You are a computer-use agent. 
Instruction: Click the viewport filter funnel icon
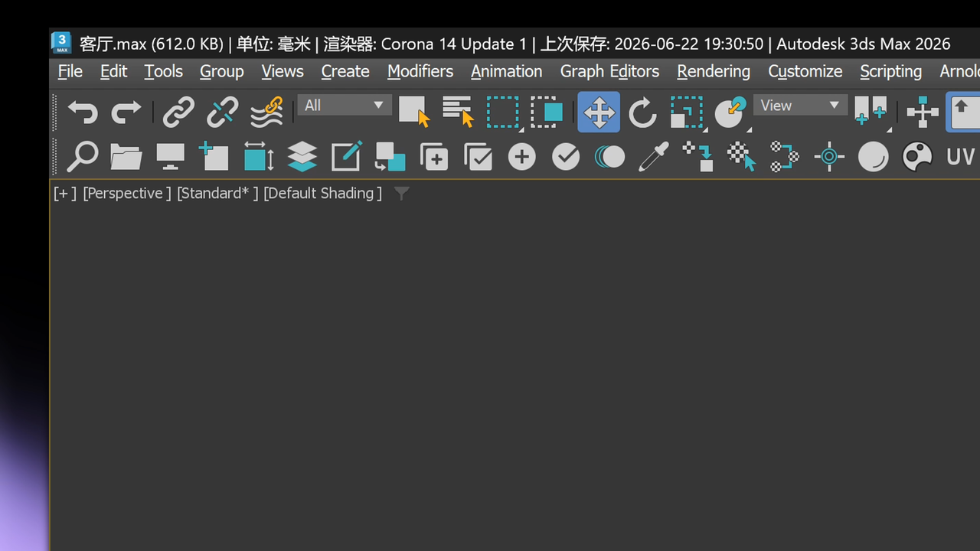401,194
